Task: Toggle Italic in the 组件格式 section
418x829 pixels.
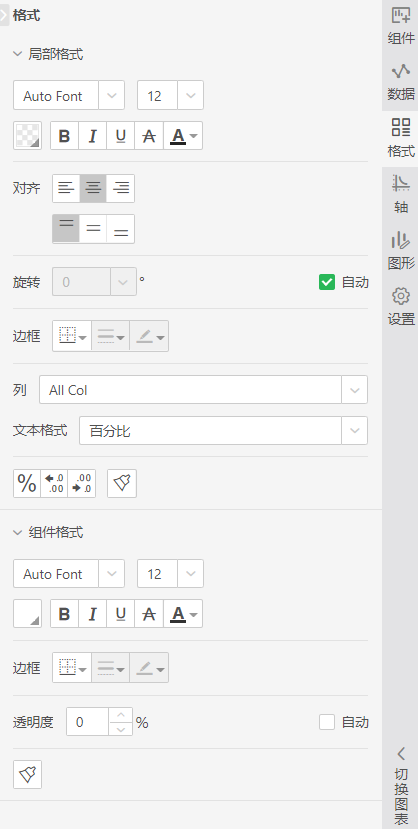Action: (92, 614)
